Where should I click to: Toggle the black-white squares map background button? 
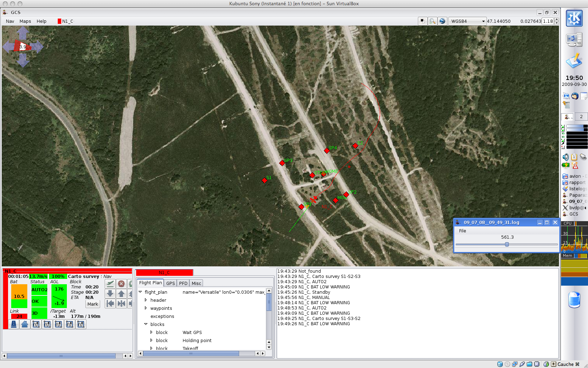click(423, 21)
